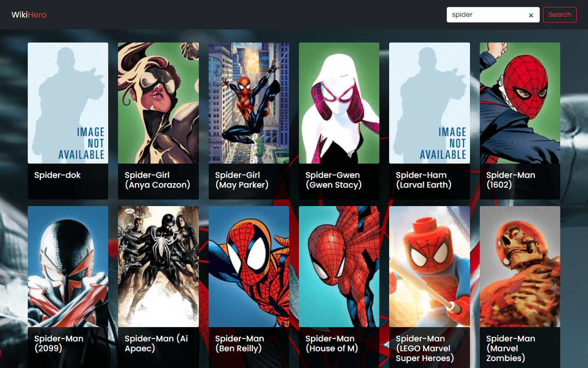
Task: Select Spider-Girl (Anya Corazon) portrait
Action: (x=158, y=102)
